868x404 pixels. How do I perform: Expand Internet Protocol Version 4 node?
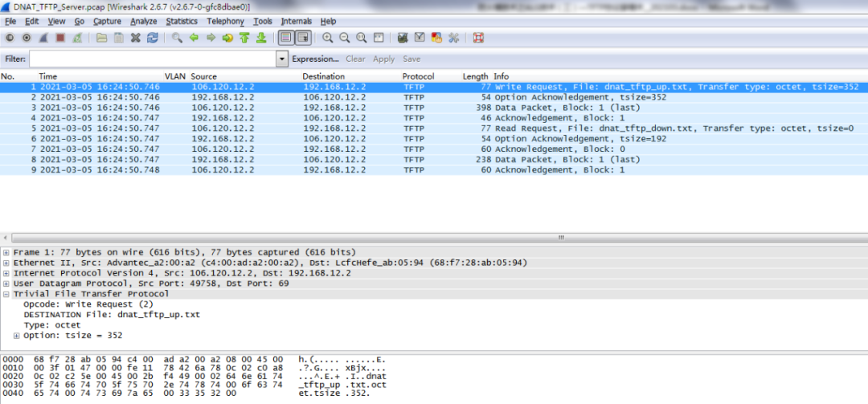6,273
